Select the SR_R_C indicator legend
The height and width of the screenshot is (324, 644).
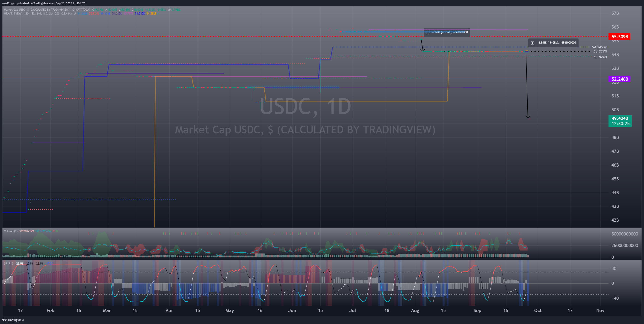[9, 263]
